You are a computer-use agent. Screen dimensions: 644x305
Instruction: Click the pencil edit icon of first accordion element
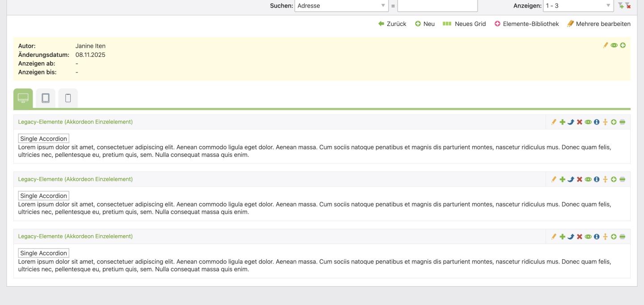click(x=554, y=122)
